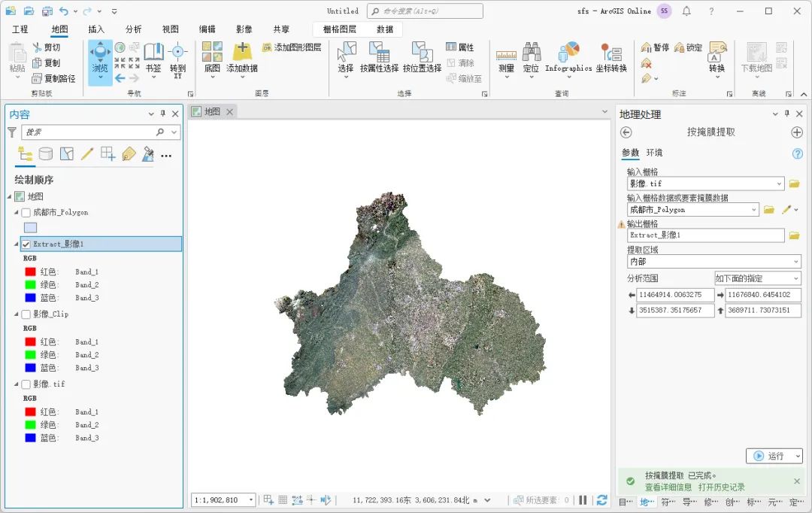Uncheck the Extract_影像1 layer checkbox

tap(26, 244)
